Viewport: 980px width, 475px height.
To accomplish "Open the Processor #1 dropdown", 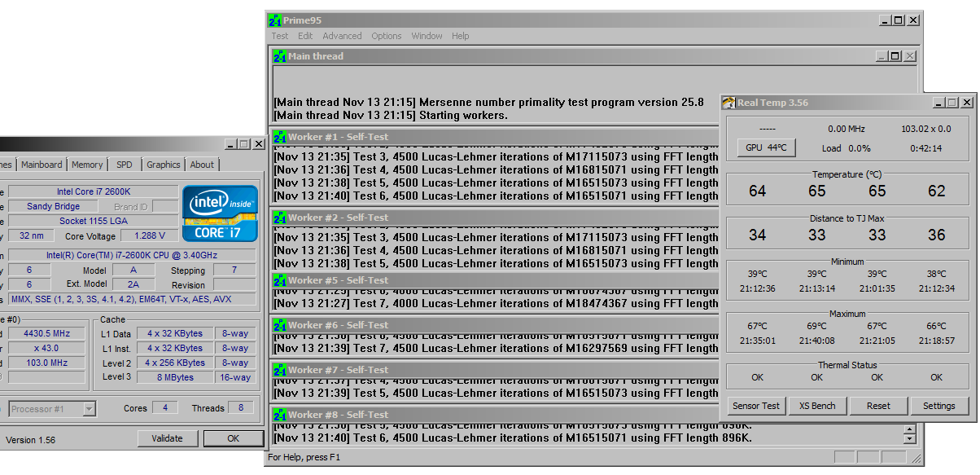I will coord(89,409).
